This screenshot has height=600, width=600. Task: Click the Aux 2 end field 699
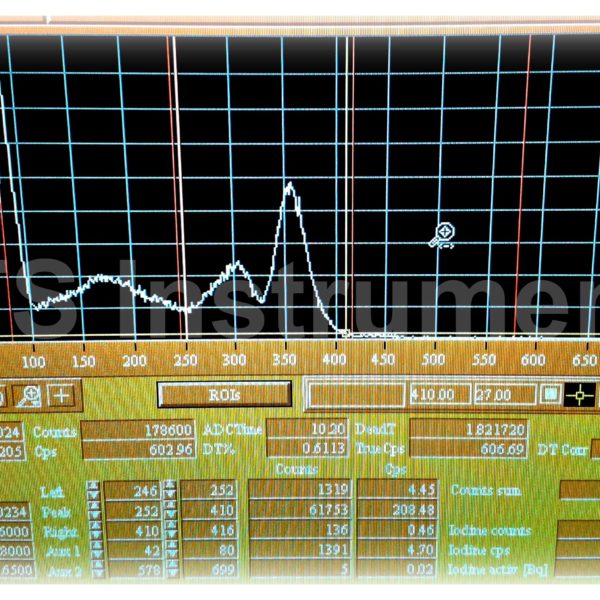coord(210,570)
